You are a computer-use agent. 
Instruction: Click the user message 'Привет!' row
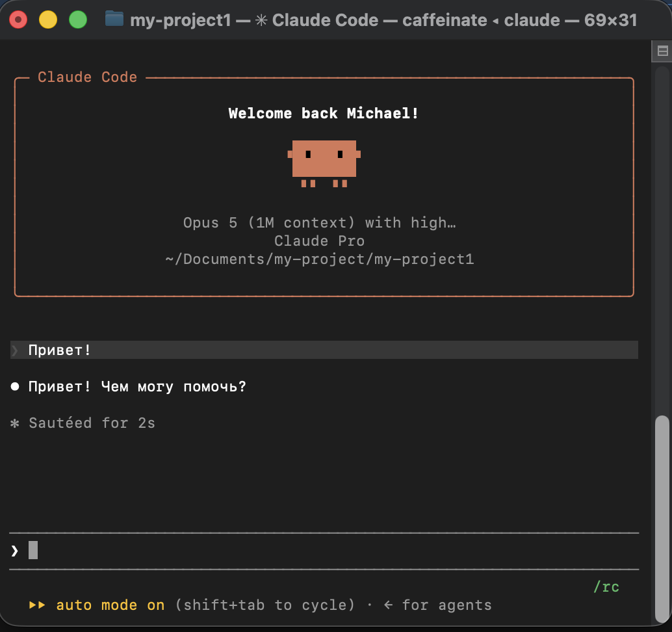coord(324,350)
